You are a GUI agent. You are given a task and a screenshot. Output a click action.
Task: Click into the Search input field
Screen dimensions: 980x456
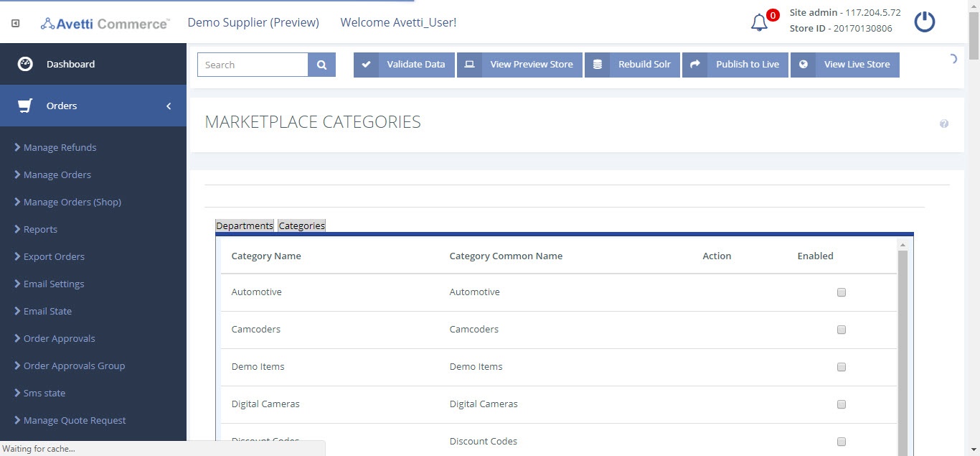[x=253, y=65]
